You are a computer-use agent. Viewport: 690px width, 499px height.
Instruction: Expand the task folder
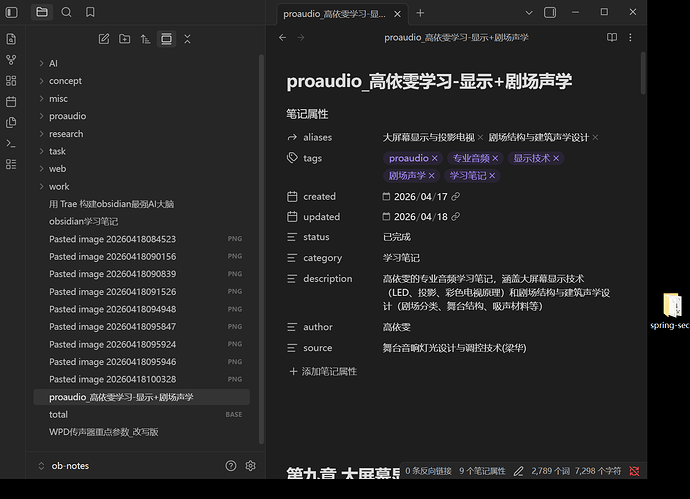point(41,151)
